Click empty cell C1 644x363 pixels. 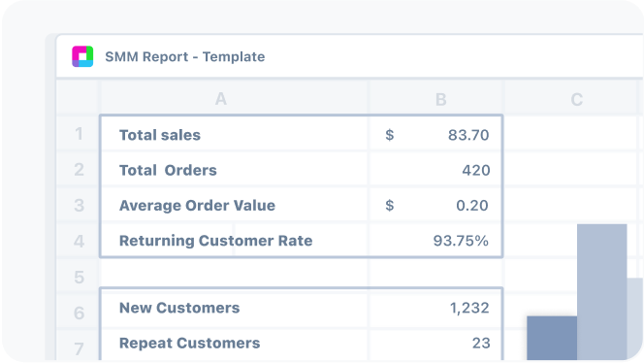(x=571, y=134)
